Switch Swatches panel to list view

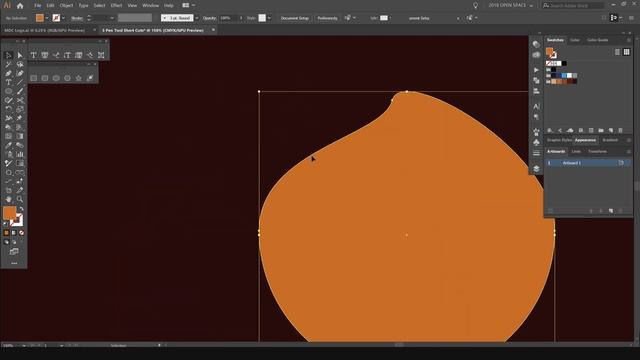617,52
